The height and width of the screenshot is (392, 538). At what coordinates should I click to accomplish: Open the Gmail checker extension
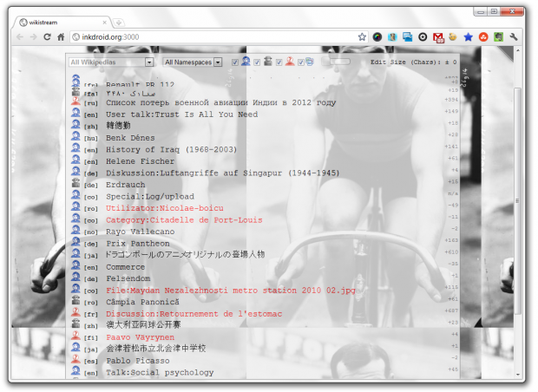point(438,37)
